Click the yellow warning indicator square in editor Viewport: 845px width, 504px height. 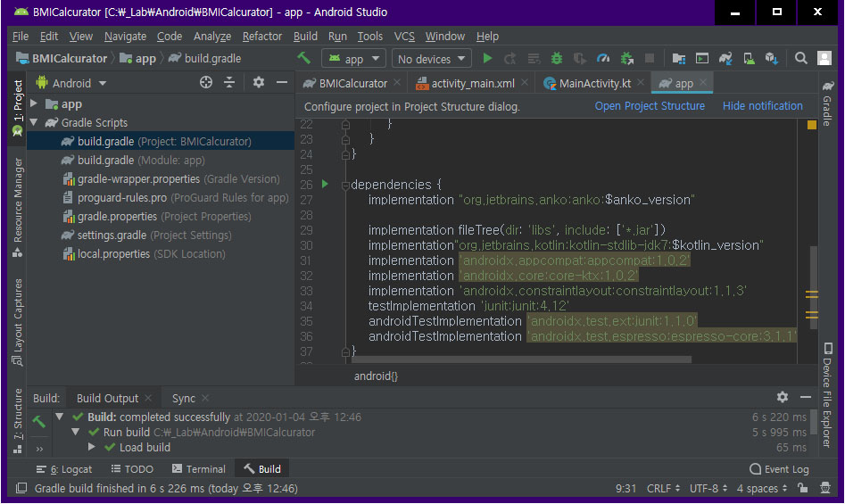(812, 125)
